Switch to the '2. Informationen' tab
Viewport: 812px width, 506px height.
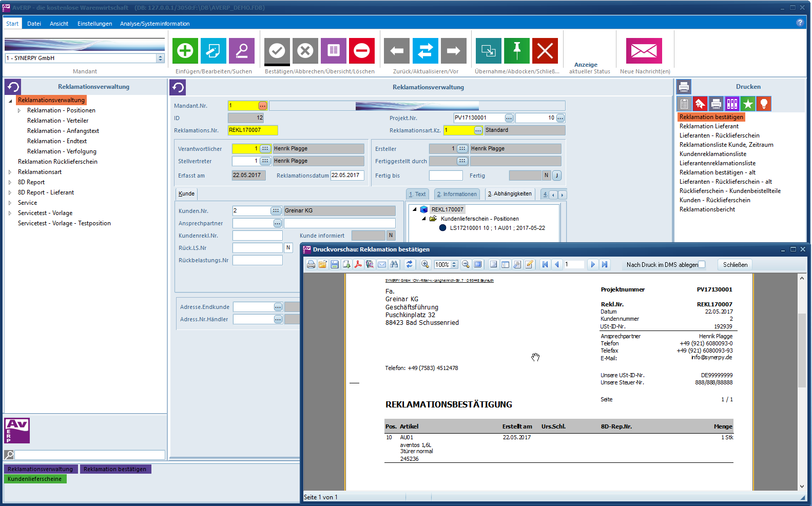(x=456, y=194)
